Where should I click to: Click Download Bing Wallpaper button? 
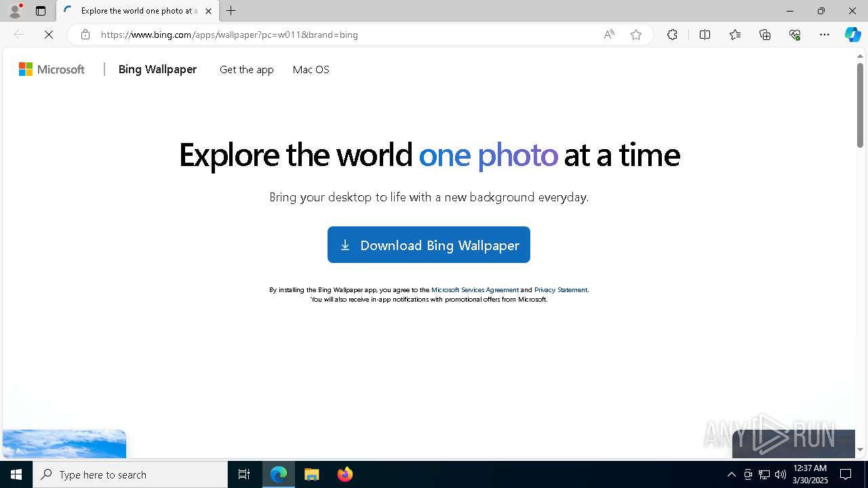429,245
